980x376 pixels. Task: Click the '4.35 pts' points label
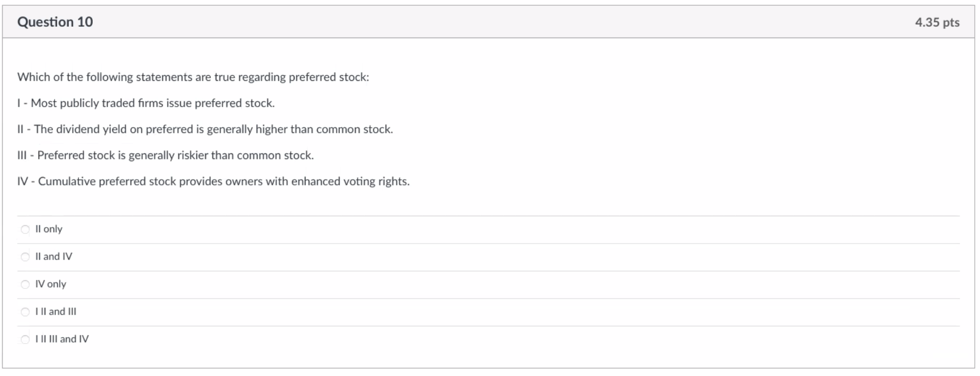click(937, 23)
